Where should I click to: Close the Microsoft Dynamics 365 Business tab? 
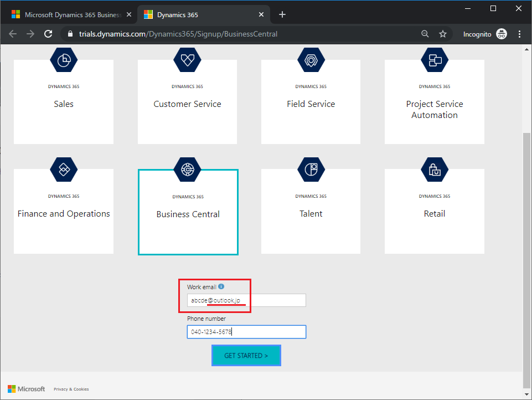129,14
